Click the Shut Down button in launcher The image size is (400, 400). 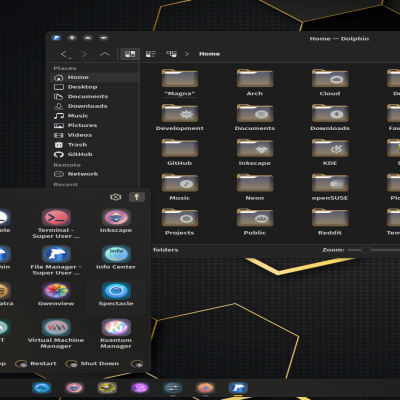click(x=92, y=364)
